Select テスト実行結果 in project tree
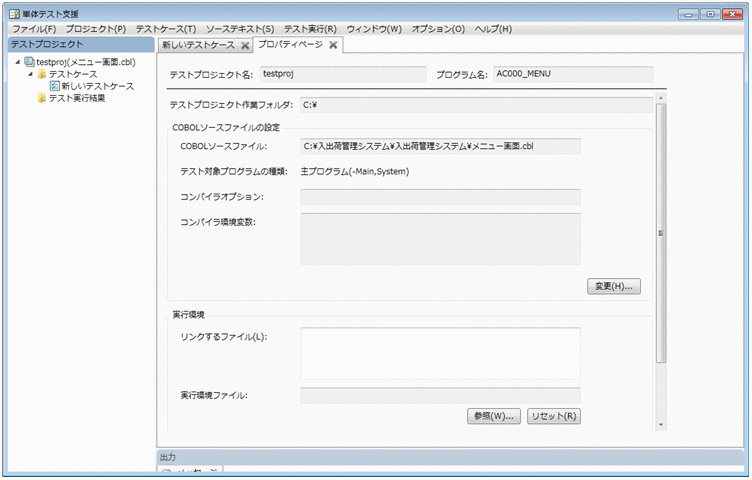This screenshot has height=480, width=752. (x=77, y=98)
